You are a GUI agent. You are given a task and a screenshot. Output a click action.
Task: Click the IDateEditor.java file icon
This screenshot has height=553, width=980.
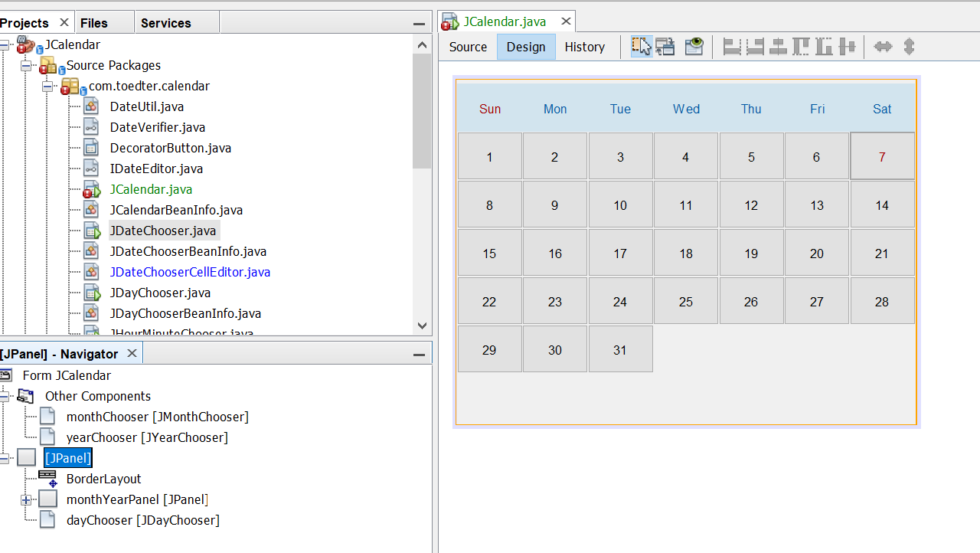91,169
